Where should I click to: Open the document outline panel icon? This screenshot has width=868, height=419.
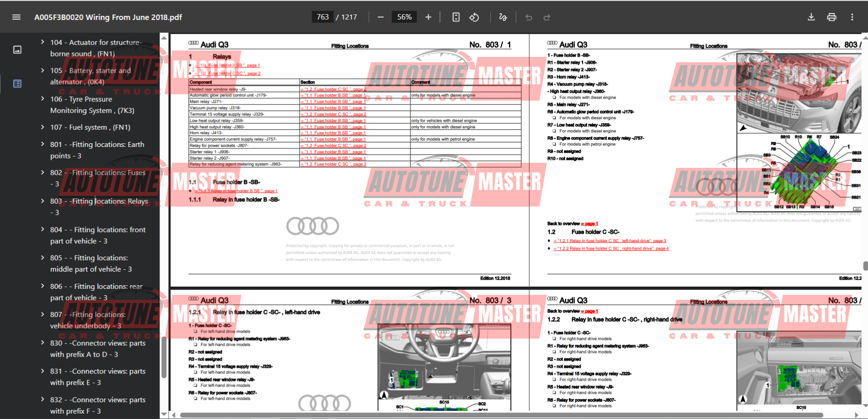17,84
